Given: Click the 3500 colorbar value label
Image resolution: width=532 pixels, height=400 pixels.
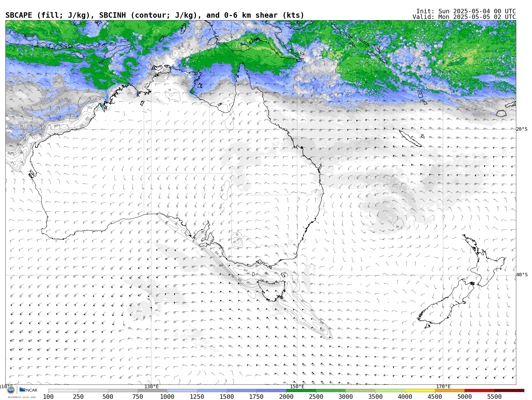Looking at the screenshot, I should click(x=375, y=397).
